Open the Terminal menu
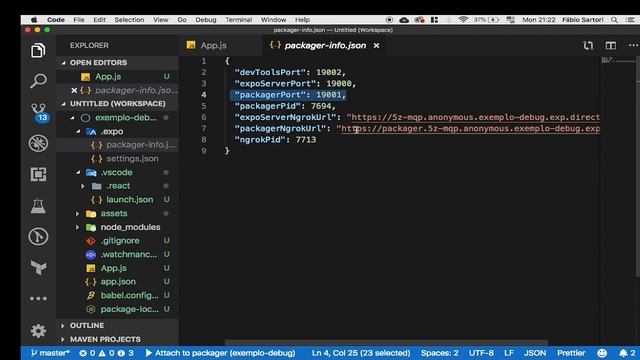The height and width of the screenshot is (360, 640). 238,20
